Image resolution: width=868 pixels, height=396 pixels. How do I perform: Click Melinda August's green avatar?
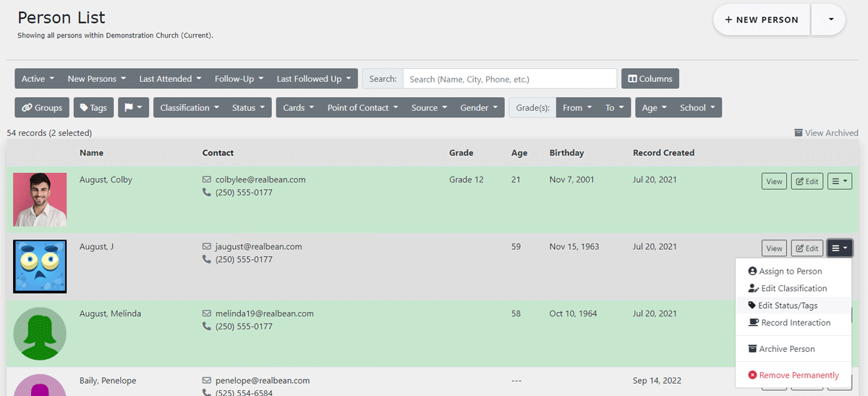click(40, 334)
